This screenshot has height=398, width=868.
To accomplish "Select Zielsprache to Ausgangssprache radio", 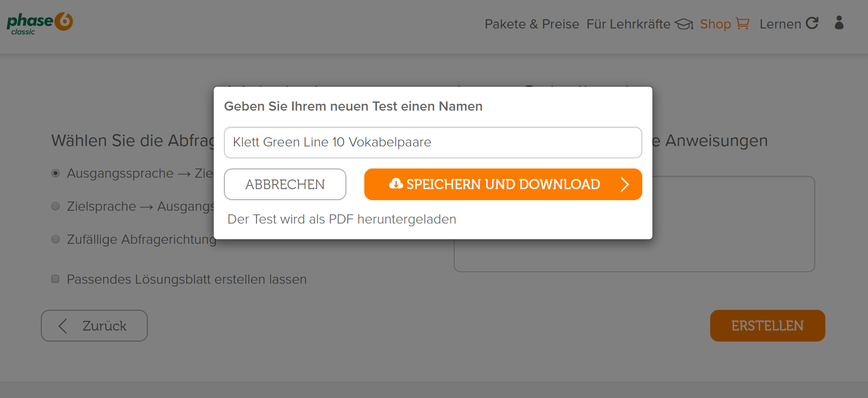I will pyautogui.click(x=56, y=206).
